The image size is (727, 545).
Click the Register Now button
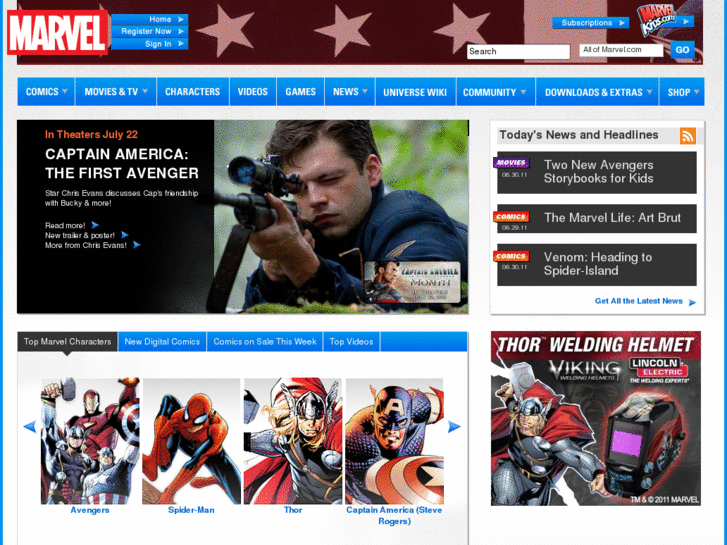150,32
